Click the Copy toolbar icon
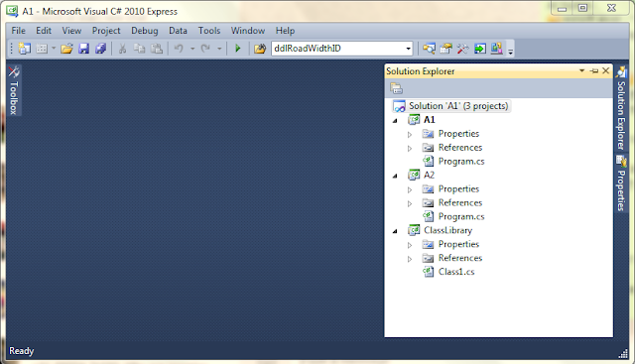Image resolution: width=635 pixels, height=364 pixels. point(139,49)
